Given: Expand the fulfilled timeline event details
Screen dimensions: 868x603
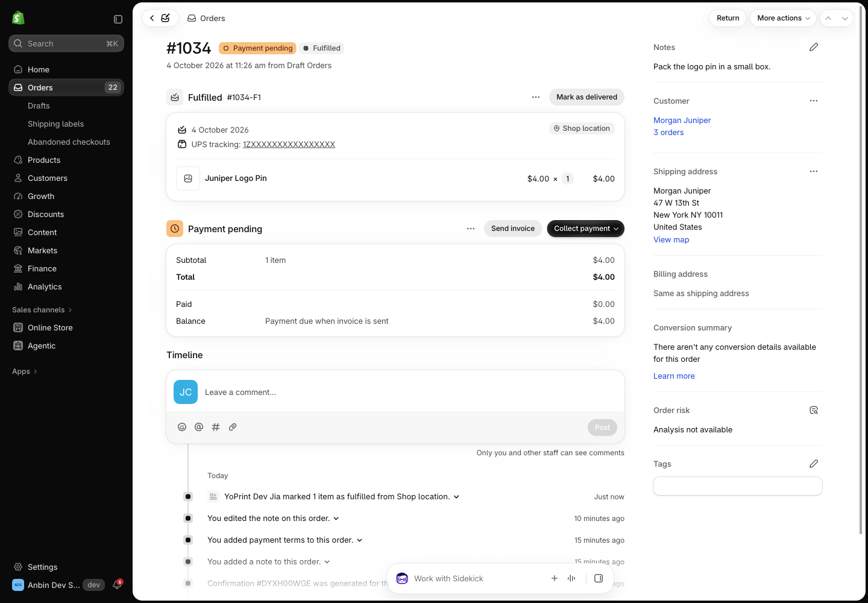Looking at the screenshot, I should point(456,497).
